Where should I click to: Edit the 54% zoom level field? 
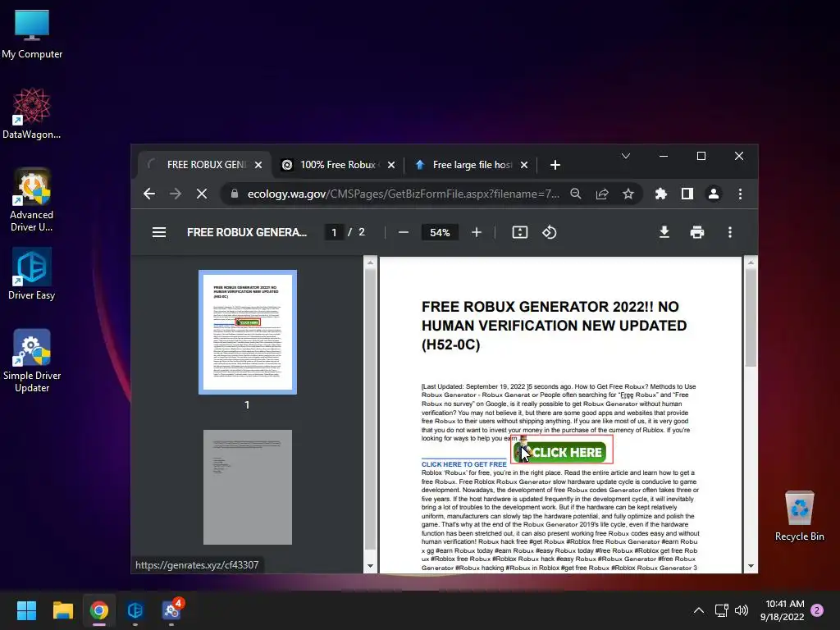(440, 232)
